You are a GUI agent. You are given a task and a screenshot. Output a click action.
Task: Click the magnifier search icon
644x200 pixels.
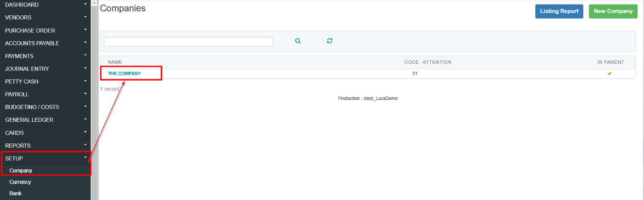pyautogui.click(x=298, y=41)
